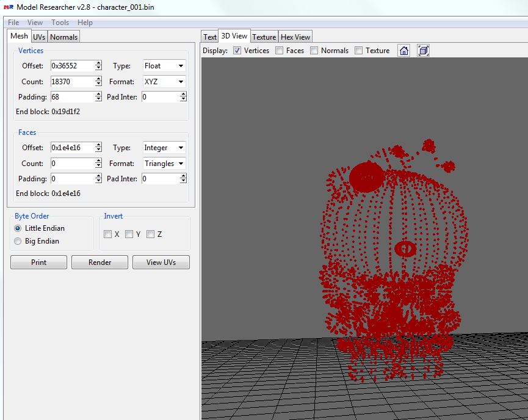The image size is (528, 420).
Task: Open the Tools menu
Action: (x=60, y=23)
